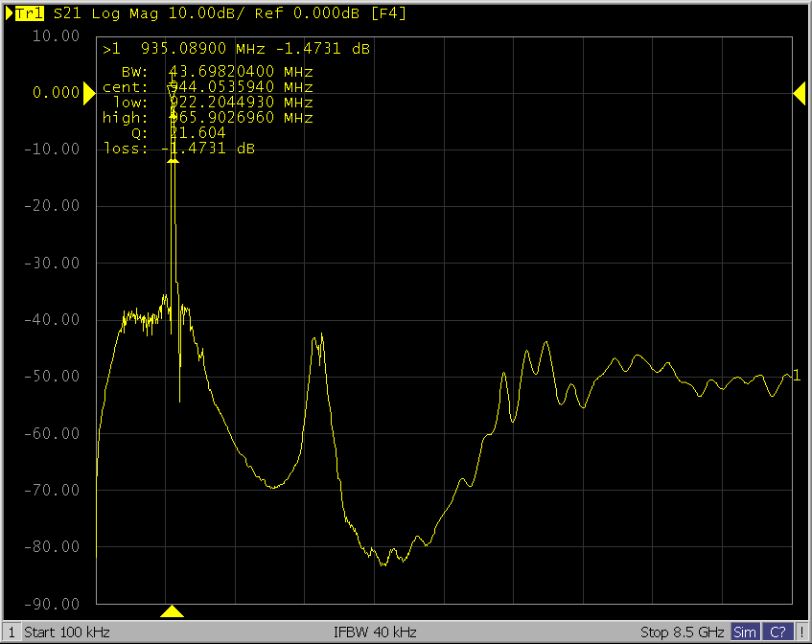Click the channel 1 indicator box
Viewport: 812px width, 644px height.
[x=12, y=632]
